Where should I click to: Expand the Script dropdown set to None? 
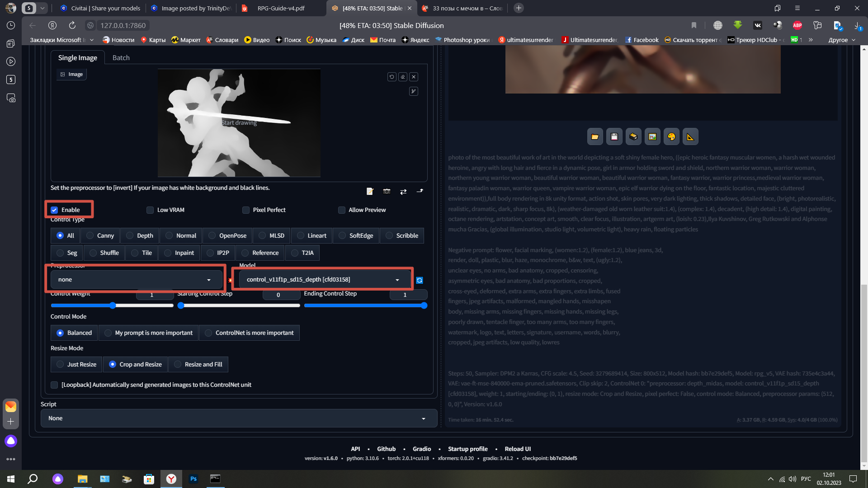point(239,418)
